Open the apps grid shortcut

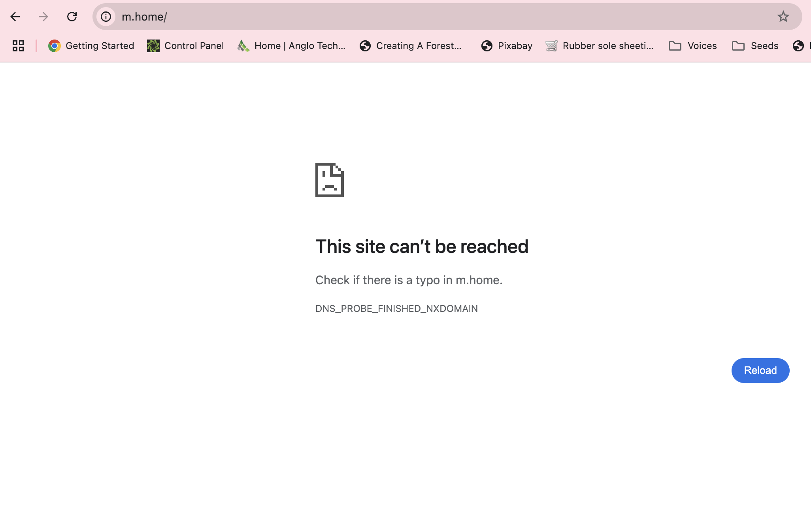coord(18,46)
